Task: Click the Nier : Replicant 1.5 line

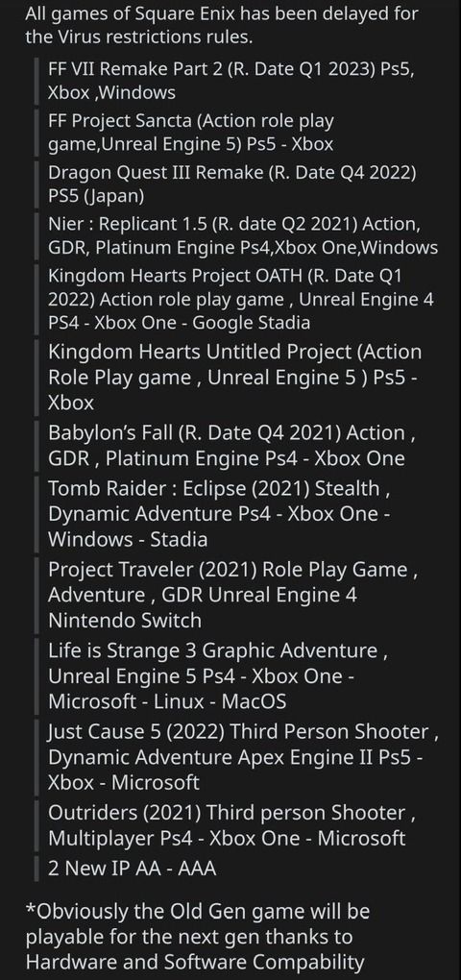Action: click(243, 235)
